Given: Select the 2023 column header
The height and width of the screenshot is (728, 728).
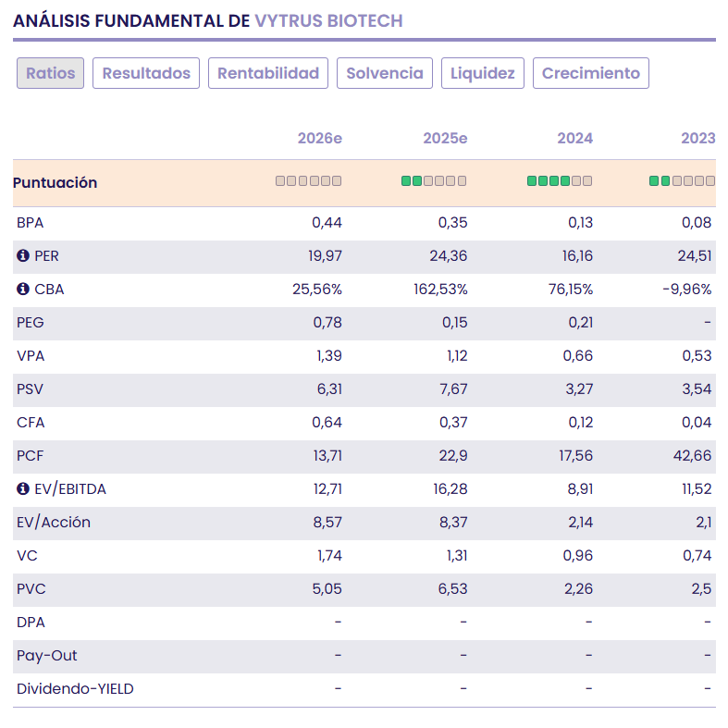Looking at the screenshot, I should tap(698, 139).
